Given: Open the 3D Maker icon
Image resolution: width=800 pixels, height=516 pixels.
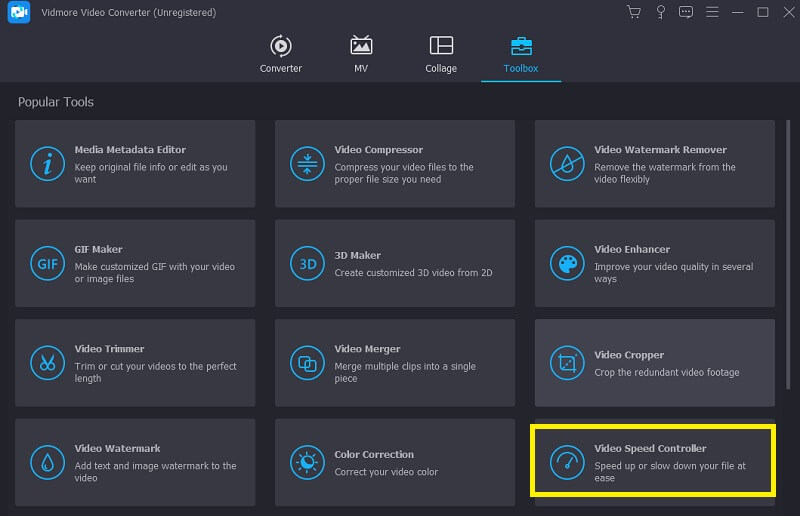Looking at the screenshot, I should pos(307,264).
